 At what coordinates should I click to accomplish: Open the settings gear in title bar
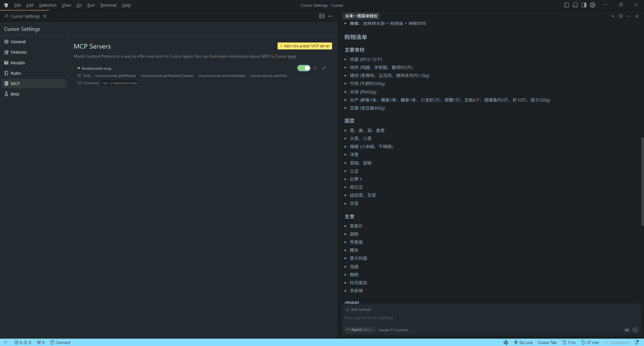(593, 5)
